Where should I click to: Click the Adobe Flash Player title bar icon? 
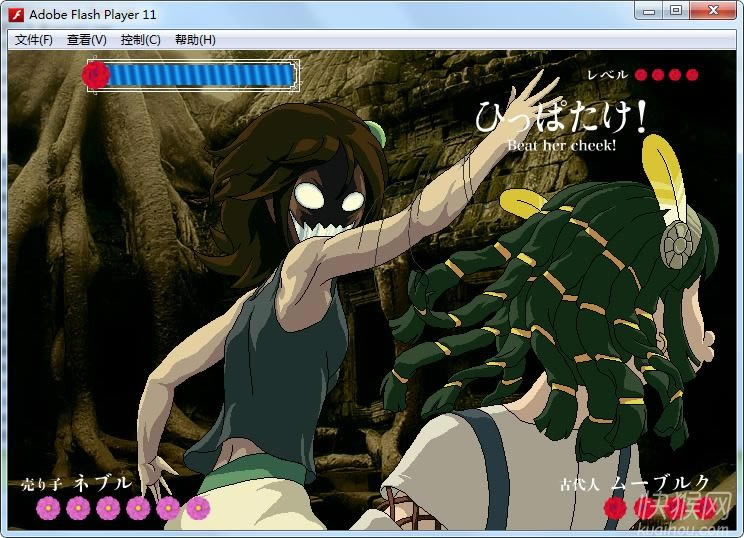pyautogui.click(x=16, y=14)
